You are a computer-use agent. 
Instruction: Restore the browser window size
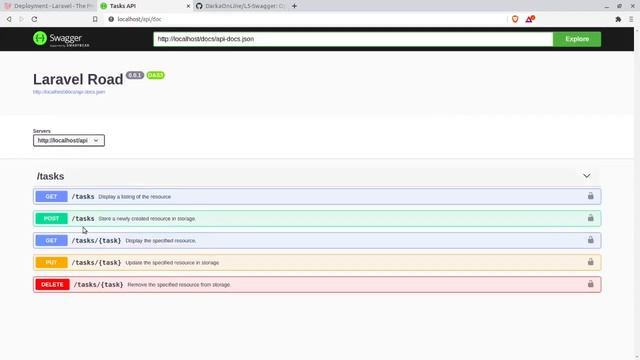pos(620,6)
